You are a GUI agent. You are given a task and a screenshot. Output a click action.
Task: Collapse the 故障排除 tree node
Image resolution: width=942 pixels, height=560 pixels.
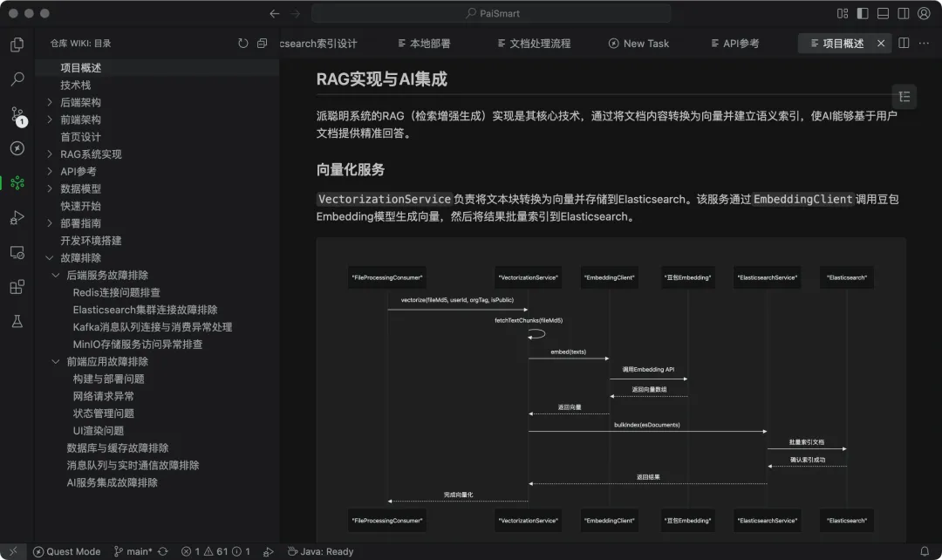point(49,258)
